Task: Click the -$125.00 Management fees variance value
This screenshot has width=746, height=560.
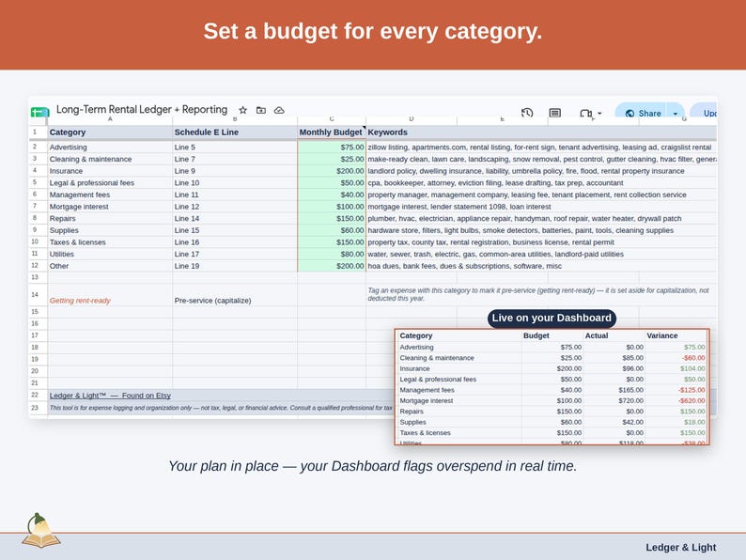Action: pos(692,390)
